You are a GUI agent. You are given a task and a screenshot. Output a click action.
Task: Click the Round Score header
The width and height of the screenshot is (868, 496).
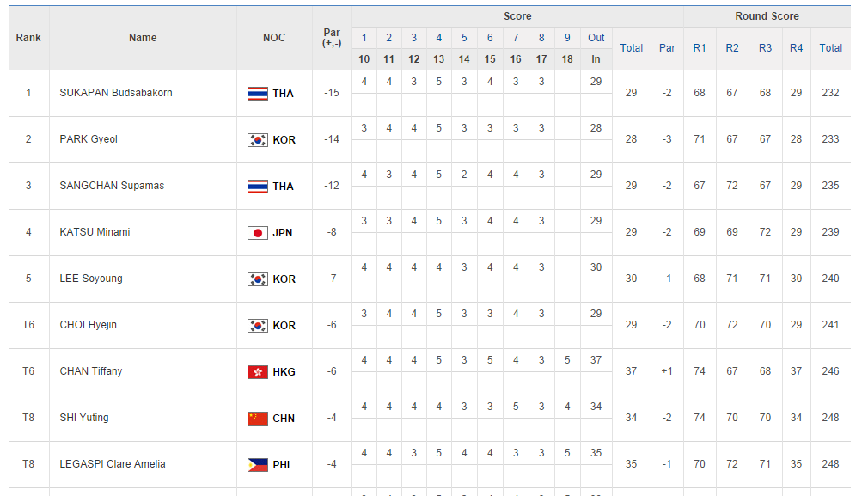[767, 16]
